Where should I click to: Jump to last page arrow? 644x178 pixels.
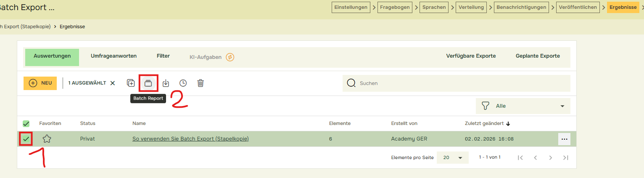click(565, 157)
